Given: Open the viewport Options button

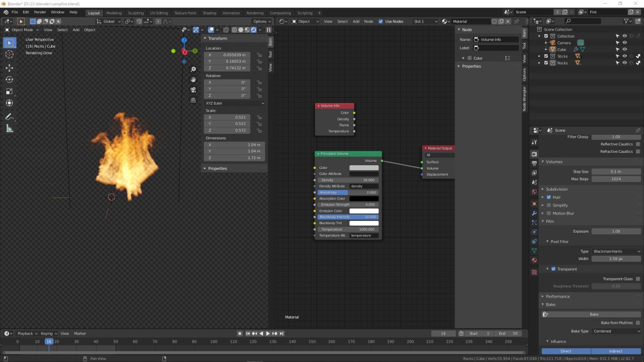Looking at the screenshot, I should [x=262, y=21].
